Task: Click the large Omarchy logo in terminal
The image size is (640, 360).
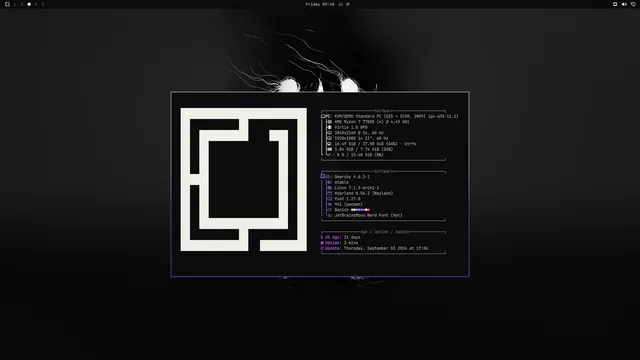Action: (x=244, y=180)
